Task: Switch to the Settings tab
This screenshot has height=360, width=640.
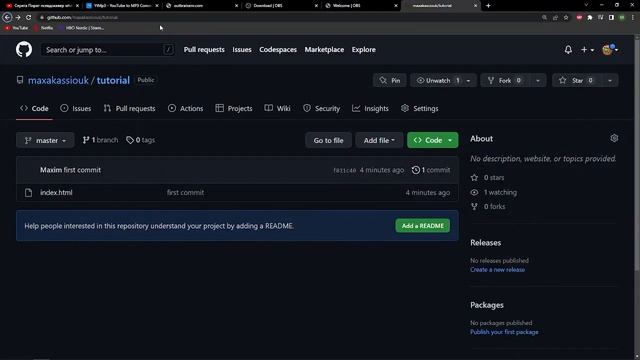Action: [420, 108]
